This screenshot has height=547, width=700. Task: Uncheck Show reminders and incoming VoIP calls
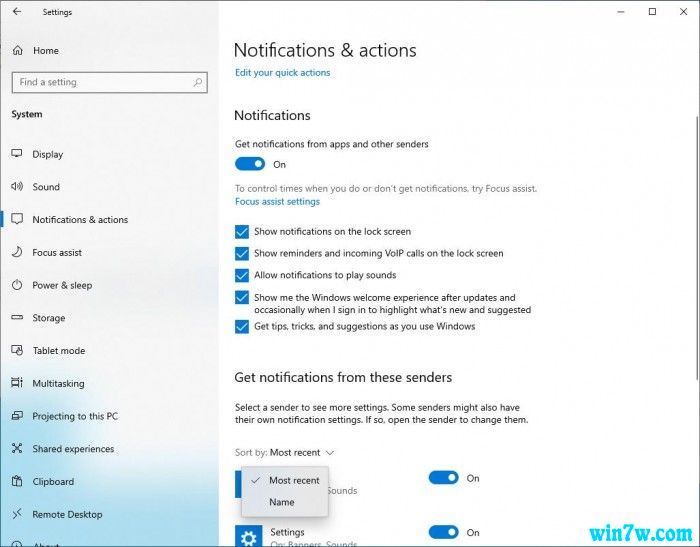242,253
